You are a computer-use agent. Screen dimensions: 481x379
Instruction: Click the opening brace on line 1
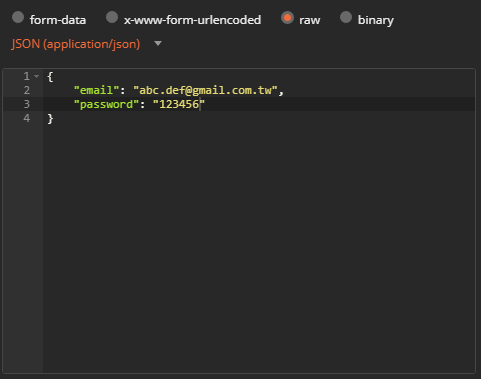(x=50, y=77)
